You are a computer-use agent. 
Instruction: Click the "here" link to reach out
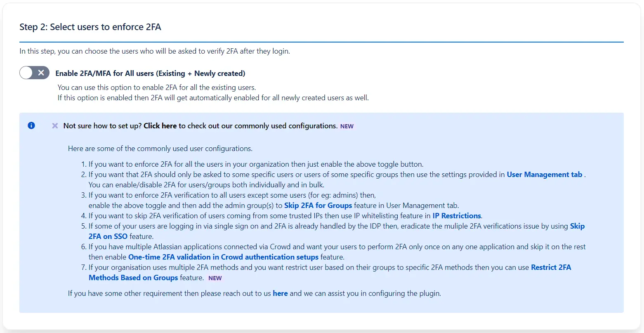point(280,293)
